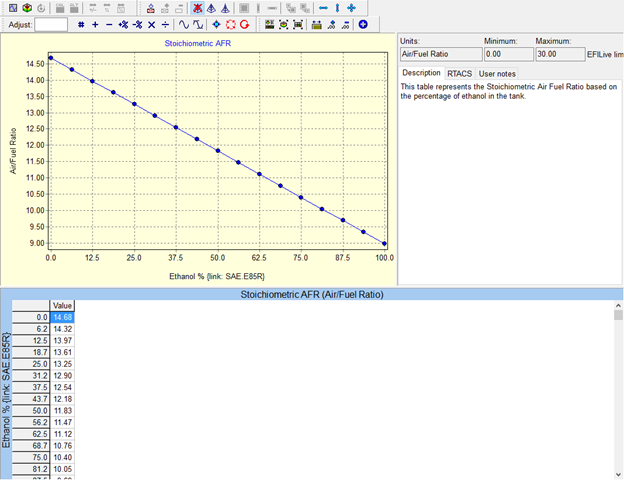Click the Adjust value input field
This screenshot has height=480, width=624.
(52, 23)
